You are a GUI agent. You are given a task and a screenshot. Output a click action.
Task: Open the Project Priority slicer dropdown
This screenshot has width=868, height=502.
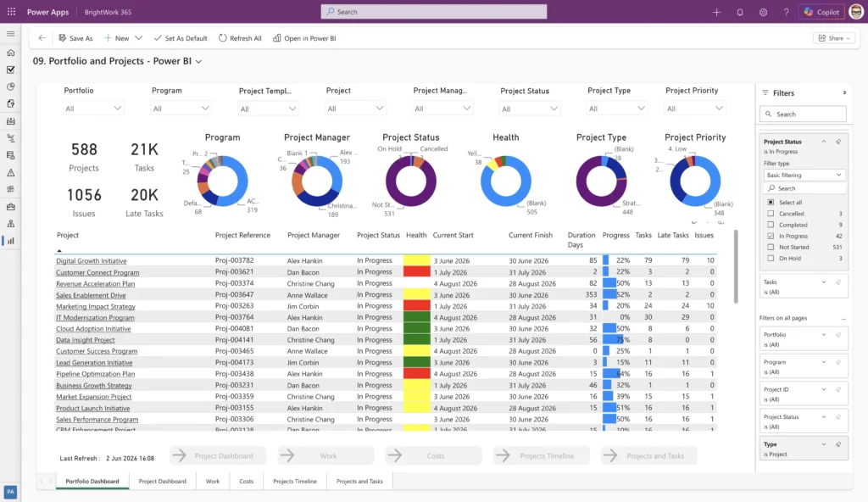695,109
